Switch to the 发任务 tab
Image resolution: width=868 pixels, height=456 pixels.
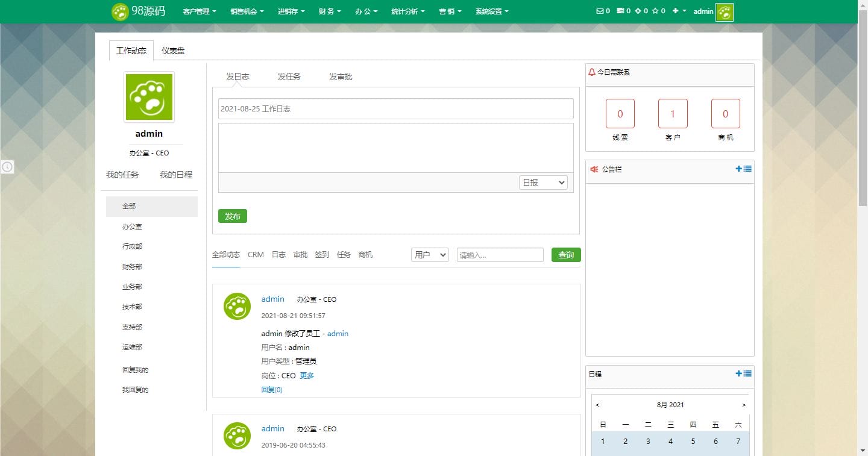tap(289, 77)
